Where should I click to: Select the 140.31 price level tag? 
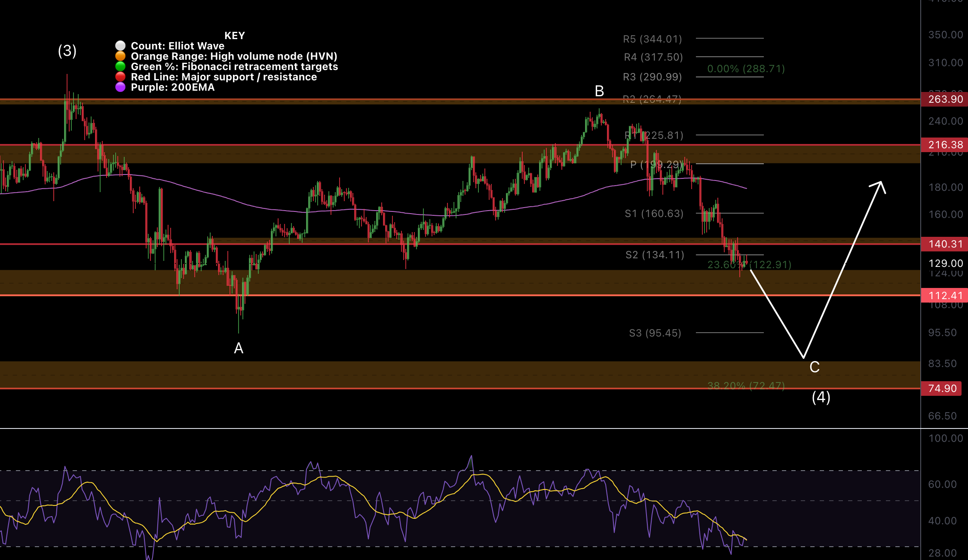coord(945,244)
